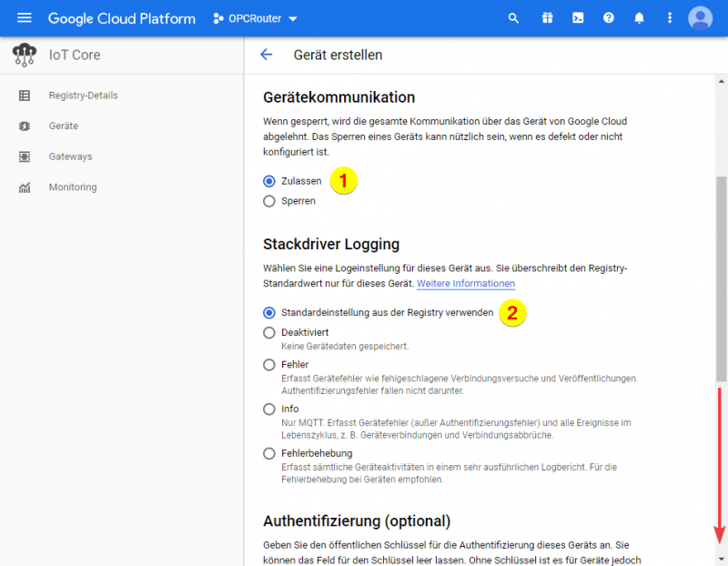Open the help icon
Image resolution: width=728 pixels, height=566 pixels.
pyautogui.click(x=608, y=17)
